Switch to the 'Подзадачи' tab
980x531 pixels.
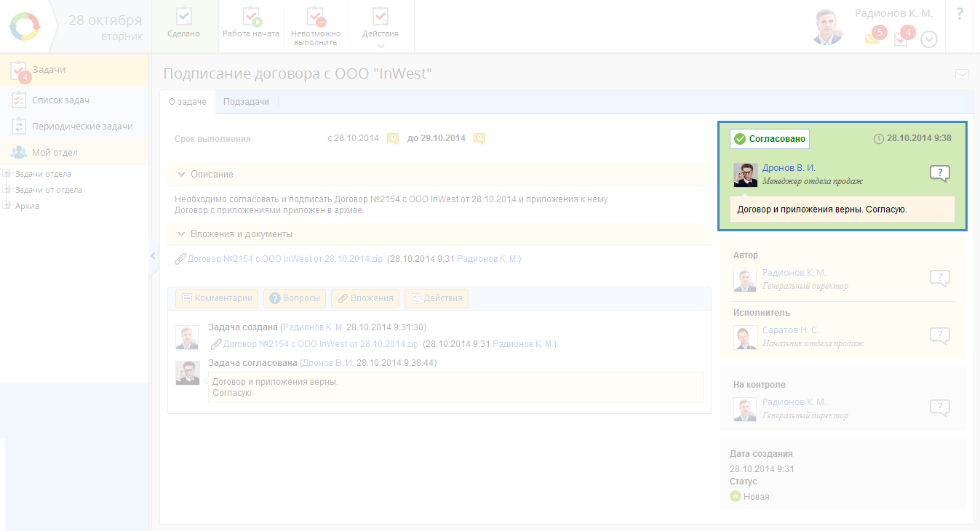246,102
